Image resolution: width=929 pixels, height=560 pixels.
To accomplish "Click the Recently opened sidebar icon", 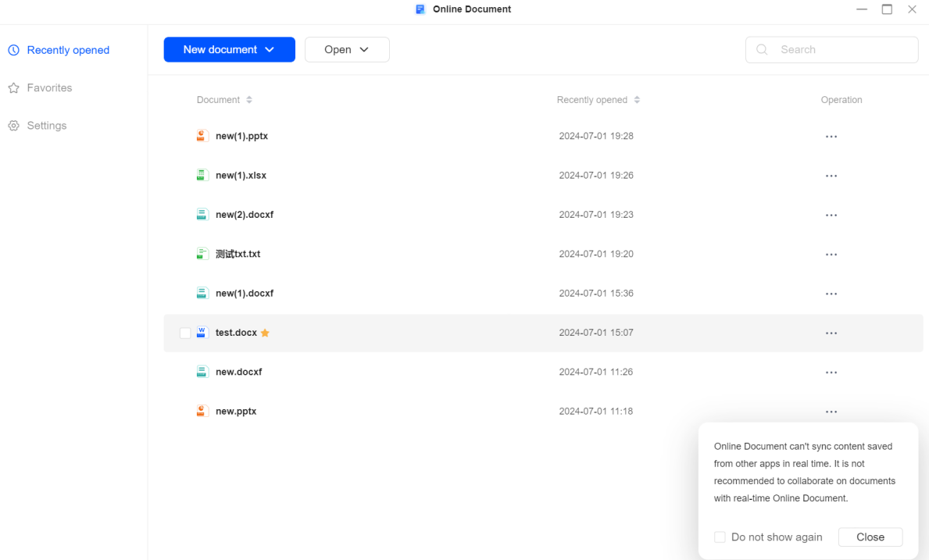I will (x=13, y=49).
